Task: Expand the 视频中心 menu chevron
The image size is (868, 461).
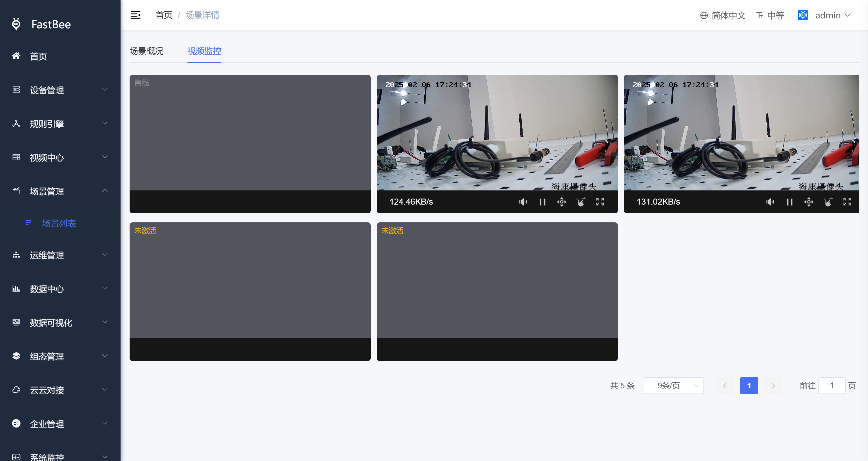Action: pyautogui.click(x=105, y=157)
